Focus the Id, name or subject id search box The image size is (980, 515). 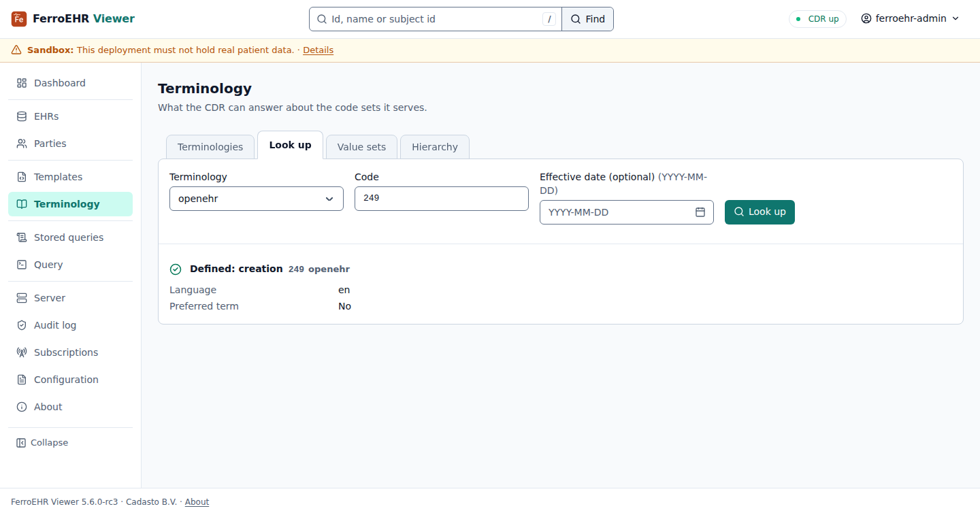coord(436,19)
